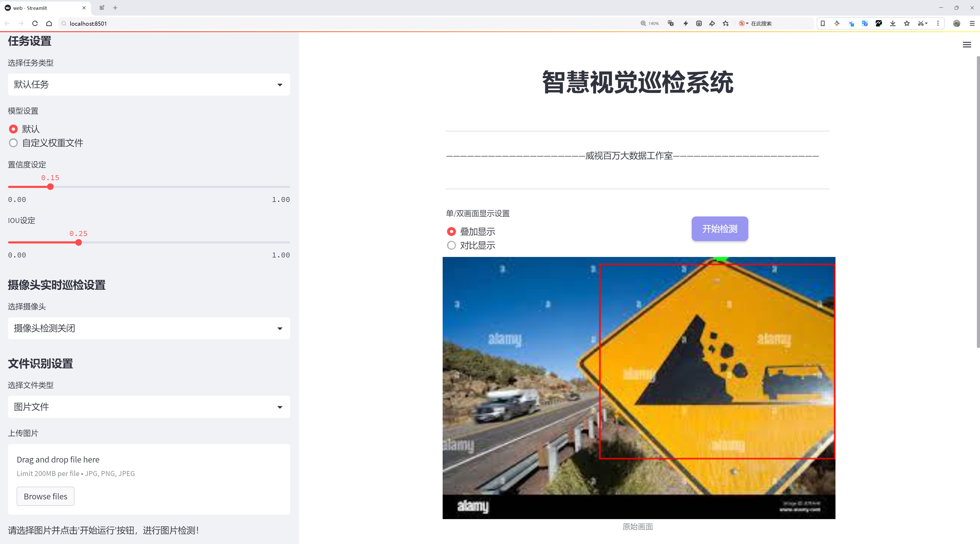
Task: Expand the 图片文件 file type dropdown
Action: point(149,407)
